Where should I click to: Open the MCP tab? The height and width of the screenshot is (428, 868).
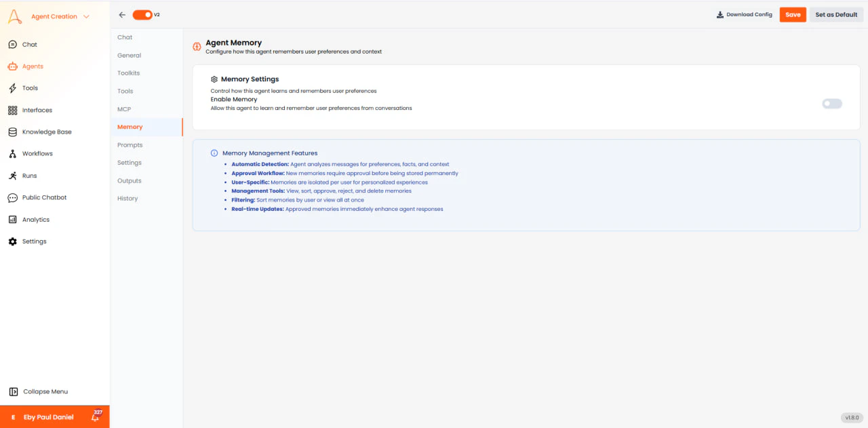pos(124,109)
